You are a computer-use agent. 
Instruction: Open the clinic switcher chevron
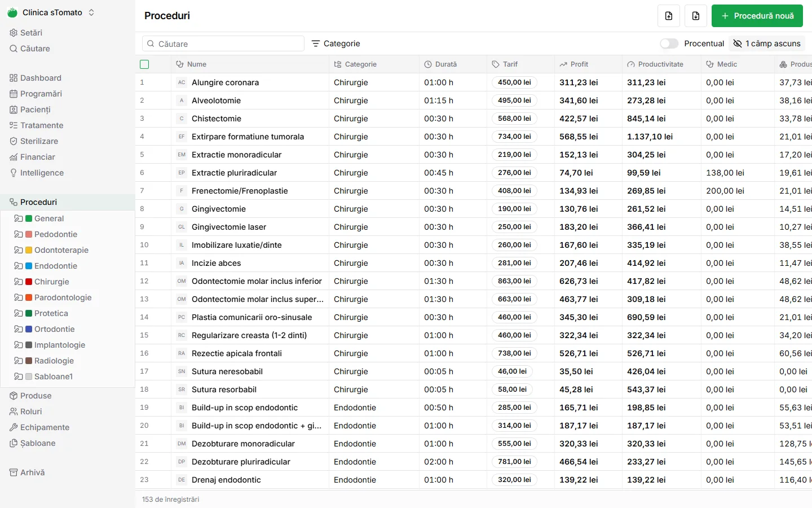pyautogui.click(x=91, y=12)
